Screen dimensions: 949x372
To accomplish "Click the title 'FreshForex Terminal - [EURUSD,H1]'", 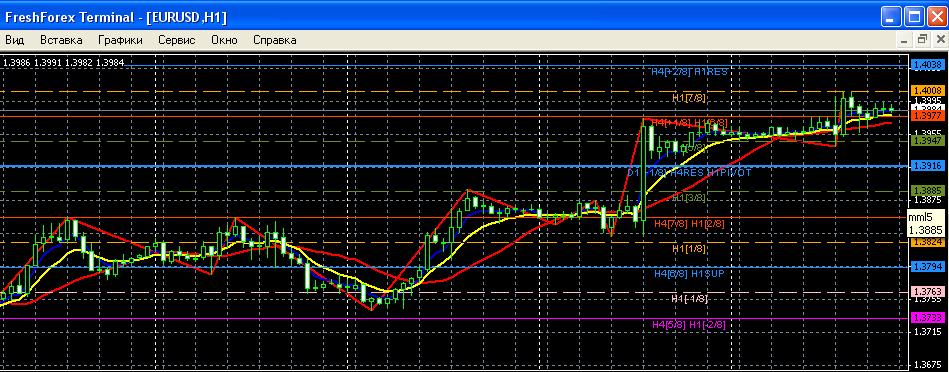I will tap(116, 18).
